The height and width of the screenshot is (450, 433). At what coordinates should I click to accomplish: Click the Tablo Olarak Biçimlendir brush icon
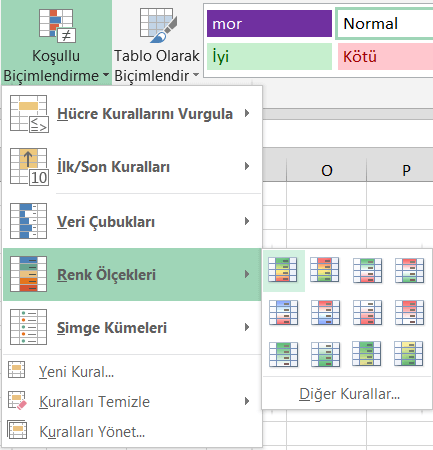158,25
